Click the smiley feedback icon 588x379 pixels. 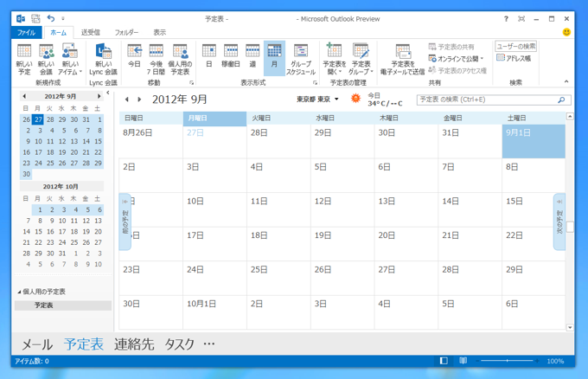pyautogui.click(x=566, y=32)
